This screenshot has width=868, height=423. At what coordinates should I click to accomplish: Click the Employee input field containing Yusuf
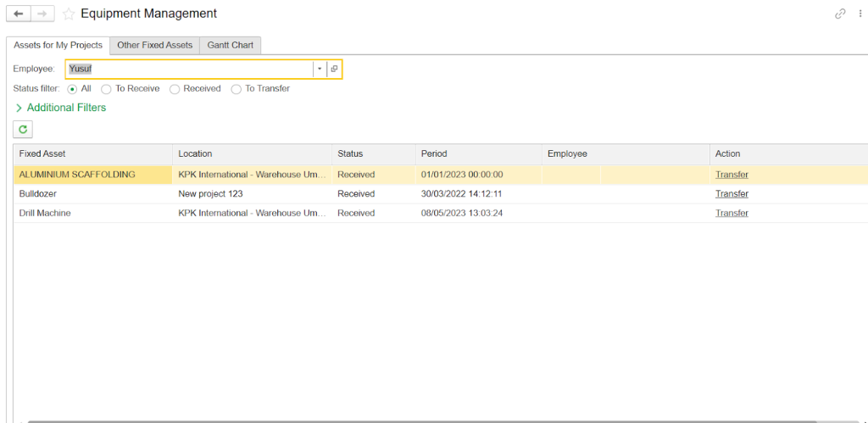click(189, 70)
